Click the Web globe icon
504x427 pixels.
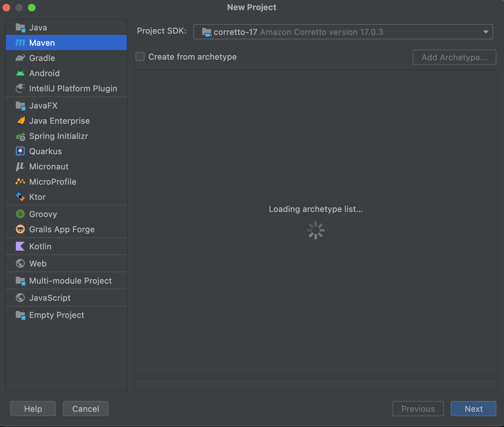(20, 263)
